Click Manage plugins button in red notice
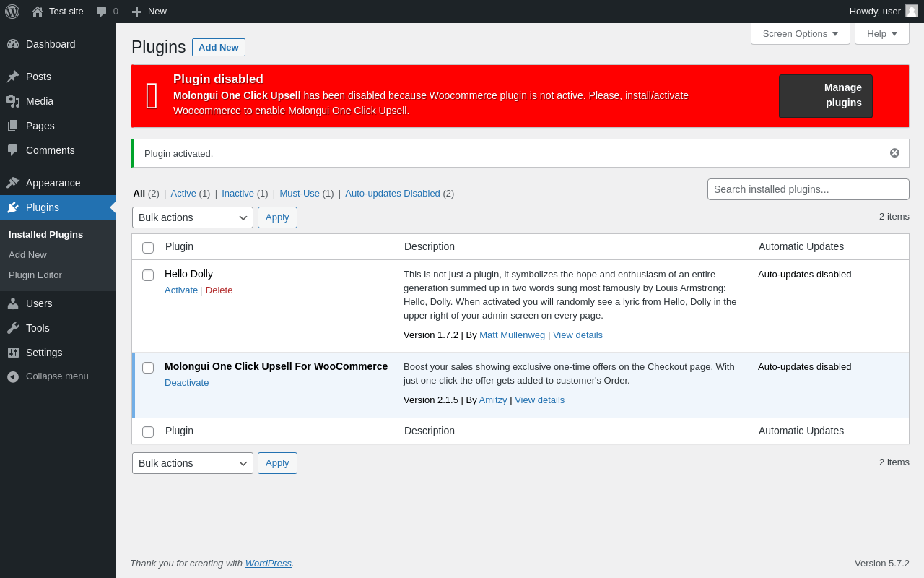 (x=826, y=96)
